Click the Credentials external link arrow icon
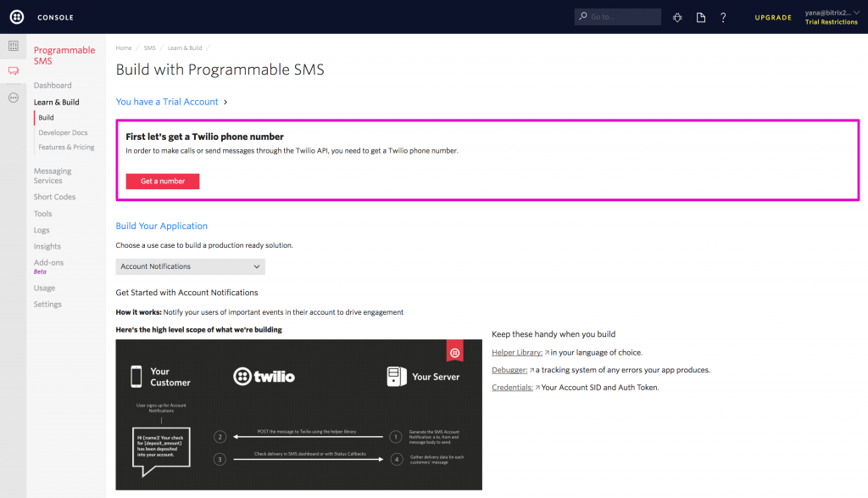The height and width of the screenshot is (498, 868). (537, 388)
